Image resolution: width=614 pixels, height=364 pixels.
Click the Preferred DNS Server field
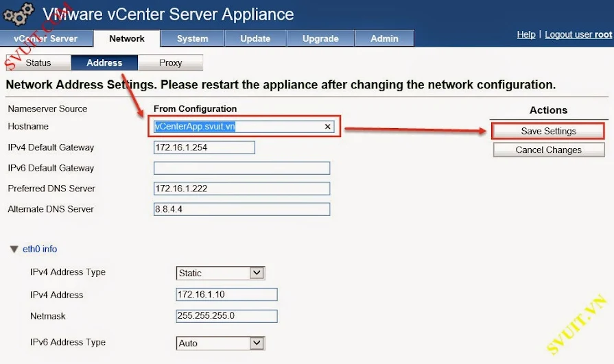pyautogui.click(x=241, y=189)
